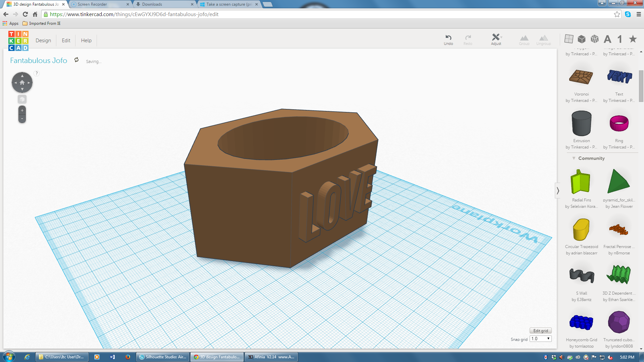Orbit view up with the top arrow
Viewport: 644px width, 362px height.
pos(22,76)
